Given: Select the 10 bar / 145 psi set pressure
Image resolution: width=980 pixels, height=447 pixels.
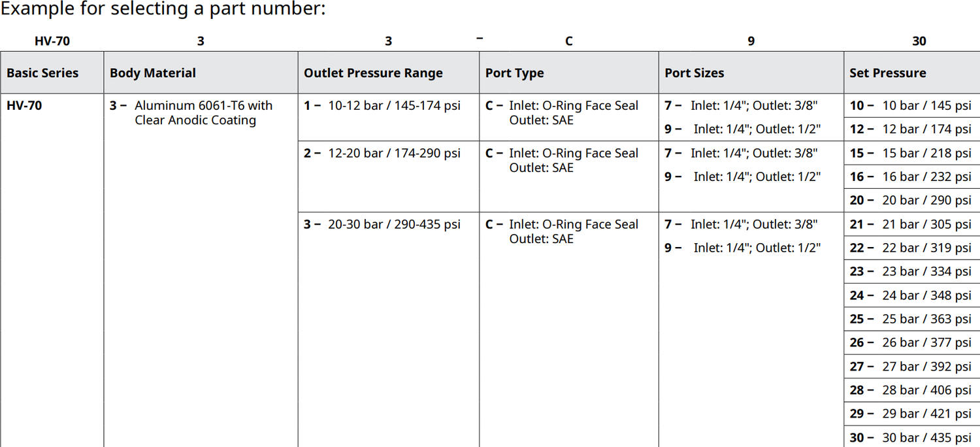Looking at the screenshot, I should click(x=926, y=105).
